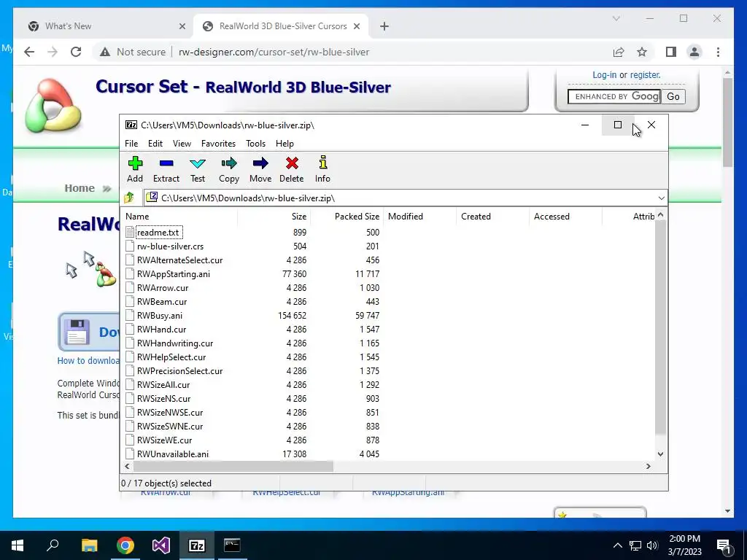Select the RWArrow.cur file

pyautogui.click(x=163, y=287)
